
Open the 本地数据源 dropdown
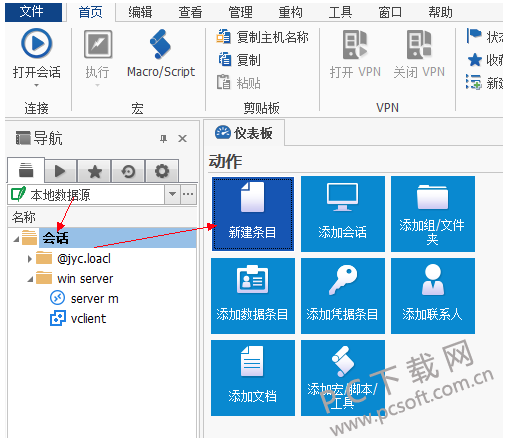click(172, 194)
